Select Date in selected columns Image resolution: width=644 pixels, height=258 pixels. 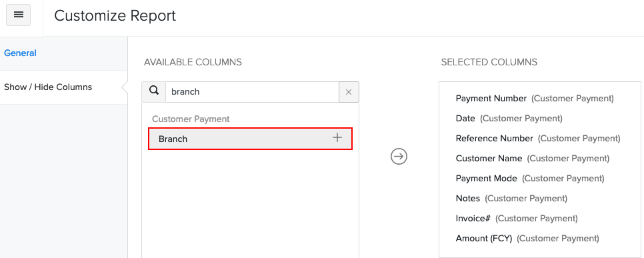point(509,118)
